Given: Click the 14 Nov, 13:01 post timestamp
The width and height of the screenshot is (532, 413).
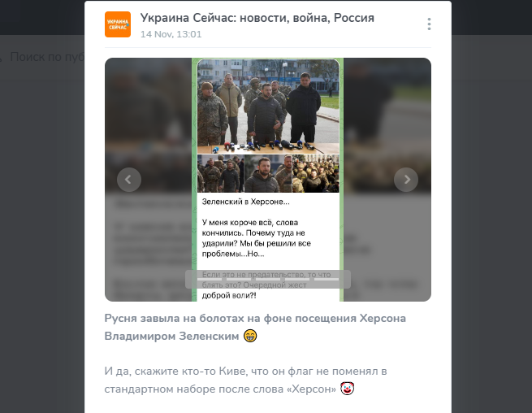Looking at the screenshot, I should click(x=171, y=34).
